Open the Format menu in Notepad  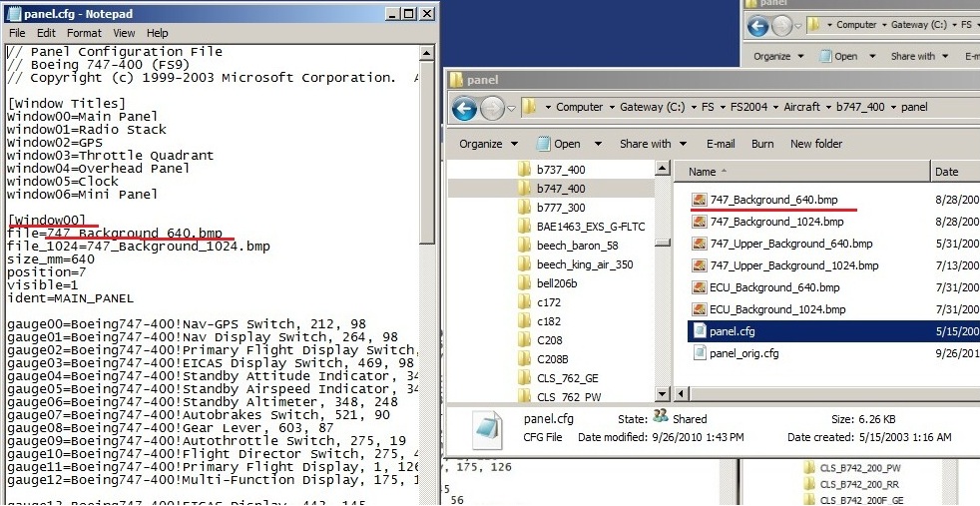point(84,33)
